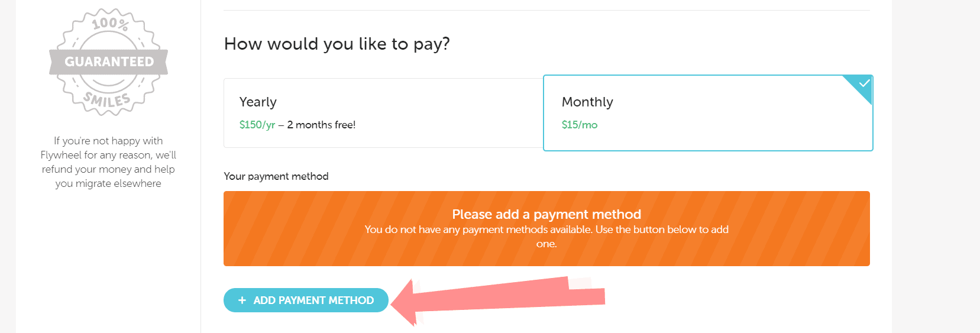
Task: Select the Yearly billing option card
Action: pos(383,113)
